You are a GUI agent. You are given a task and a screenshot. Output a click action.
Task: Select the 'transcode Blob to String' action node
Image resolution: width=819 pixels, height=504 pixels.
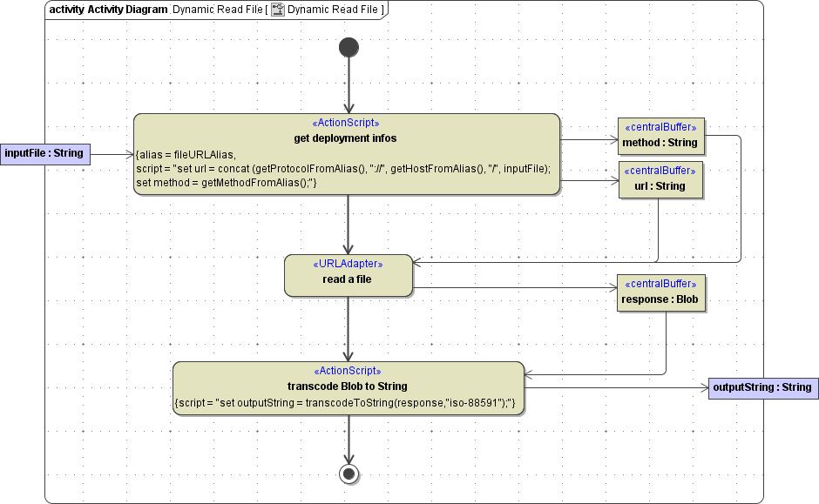349,386
